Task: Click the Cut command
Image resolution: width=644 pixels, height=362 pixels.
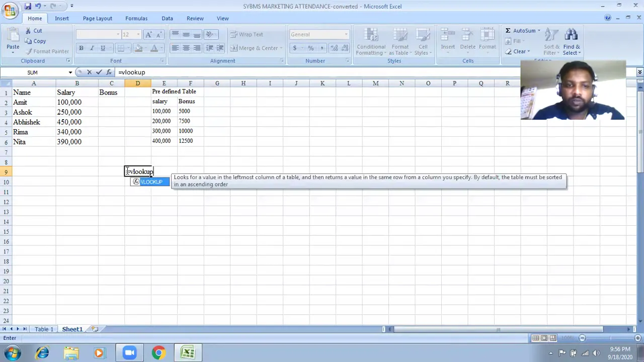Action: point(33,31)
